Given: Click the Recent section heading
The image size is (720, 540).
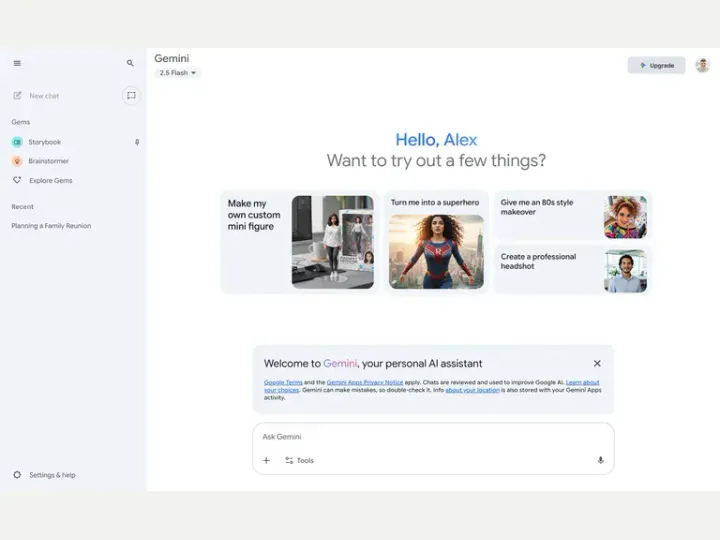Looking at the screenshot, I should (22, 207).
